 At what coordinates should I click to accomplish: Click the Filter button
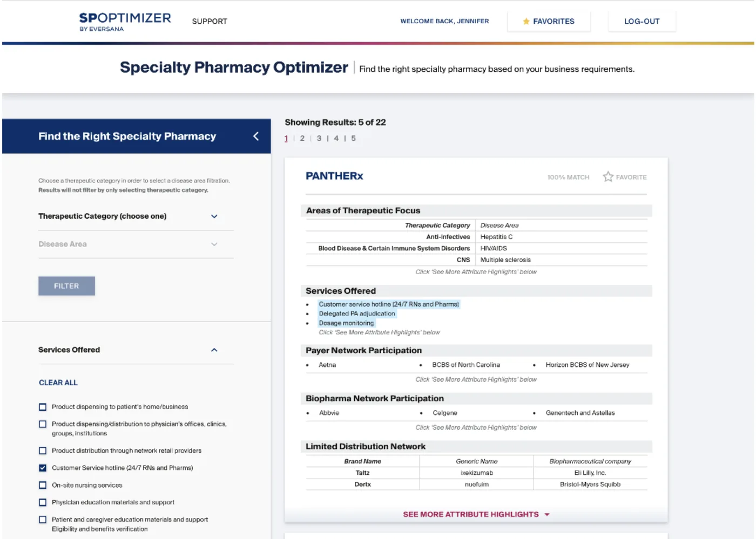(x=66, y=286)
